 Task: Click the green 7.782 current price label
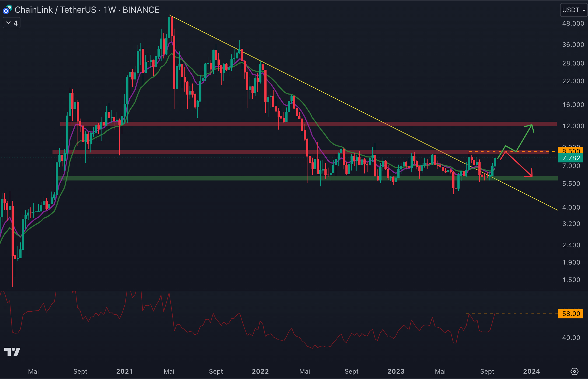570,158
